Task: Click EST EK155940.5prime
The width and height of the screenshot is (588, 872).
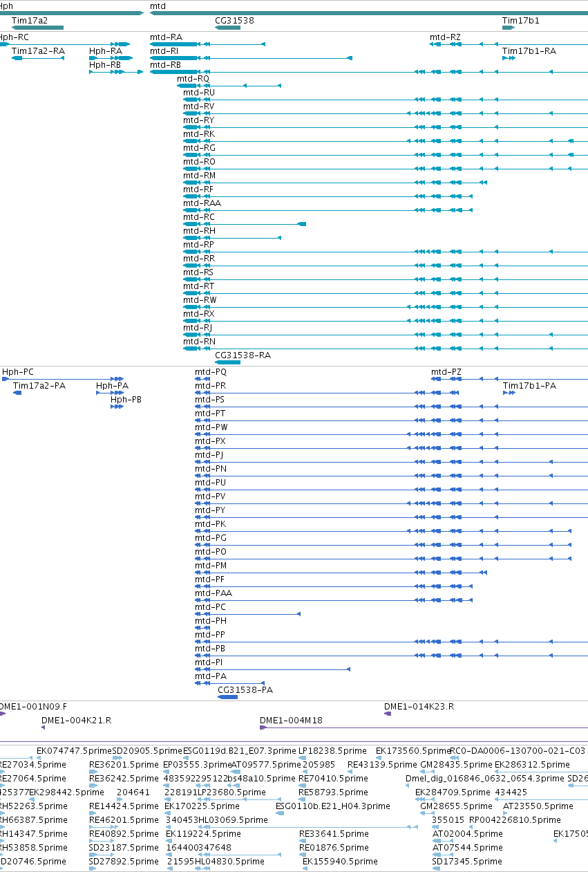Action: click(x=339, y=862)
